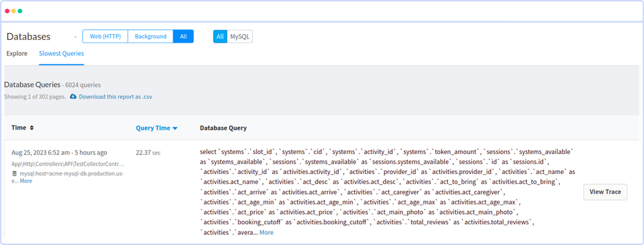
Task: Open the Slowest Queries tab
Action: (61, 54)
